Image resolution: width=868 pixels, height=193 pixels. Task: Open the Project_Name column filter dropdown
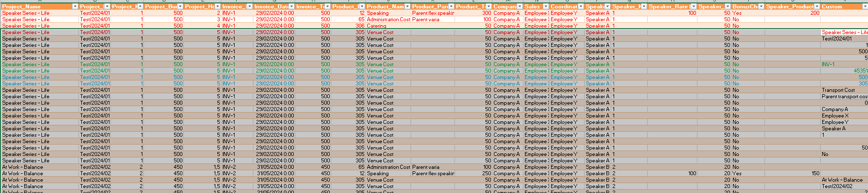[x=75, y=6]
